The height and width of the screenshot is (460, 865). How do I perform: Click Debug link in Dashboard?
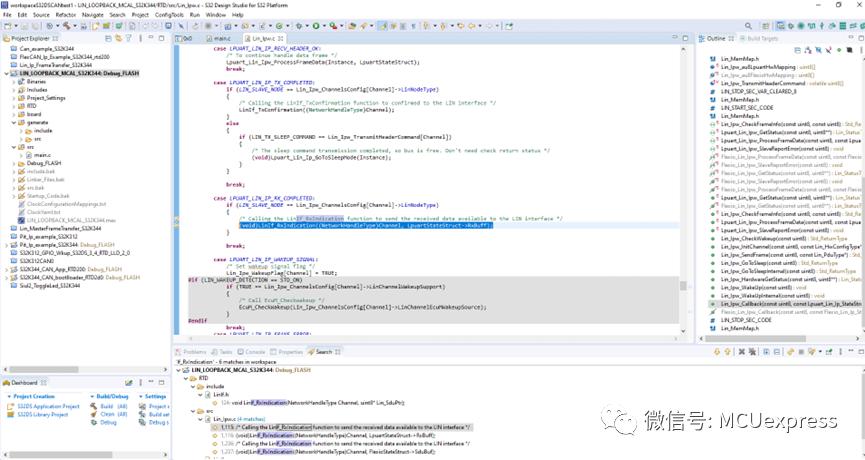[x=108, y=422]
